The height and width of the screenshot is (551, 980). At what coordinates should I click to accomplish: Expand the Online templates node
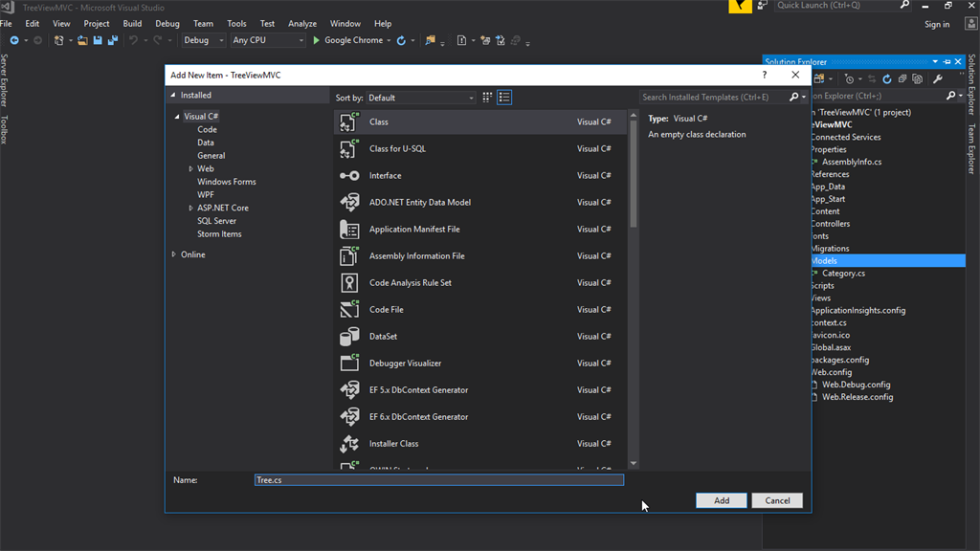(173, 254)
